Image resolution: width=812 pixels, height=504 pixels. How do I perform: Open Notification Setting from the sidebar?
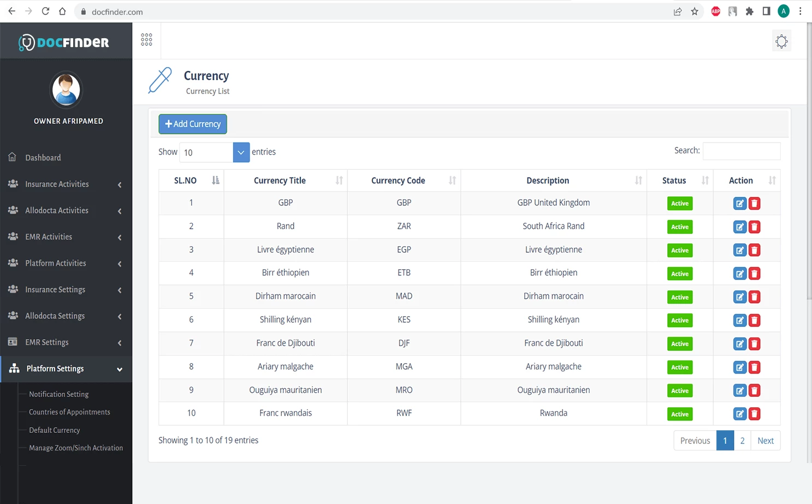(x=58, y=394)
